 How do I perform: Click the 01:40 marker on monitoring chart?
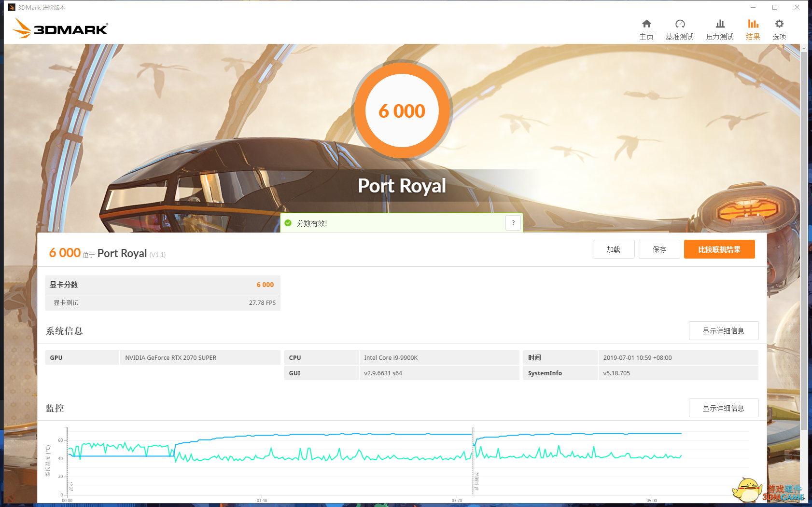tap(262, 501)
